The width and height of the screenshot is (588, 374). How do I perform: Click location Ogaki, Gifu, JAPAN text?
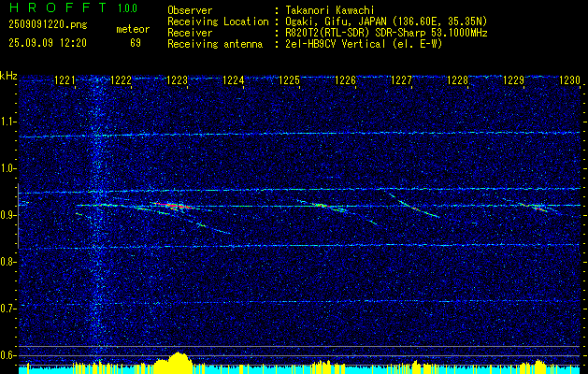(x=386, y=22)
